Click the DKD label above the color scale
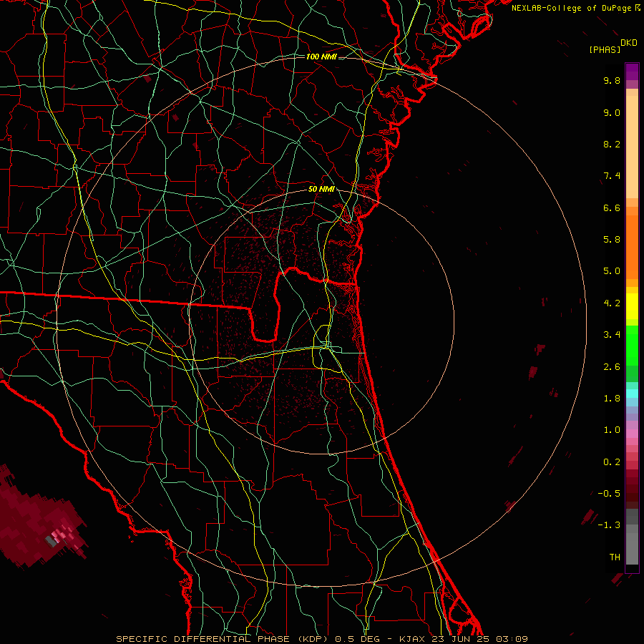 (629, 43)
